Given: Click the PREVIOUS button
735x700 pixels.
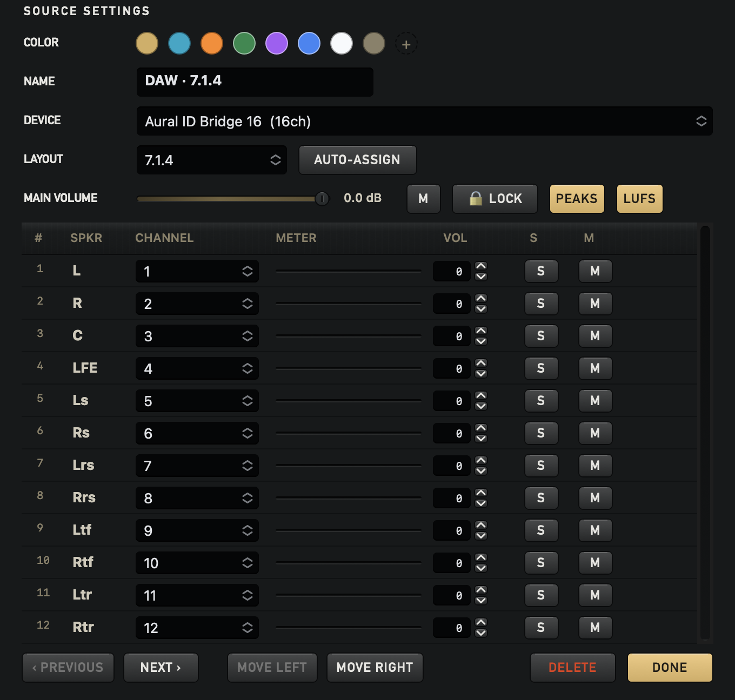Looking at the screenshot, I should click(68, 668).
